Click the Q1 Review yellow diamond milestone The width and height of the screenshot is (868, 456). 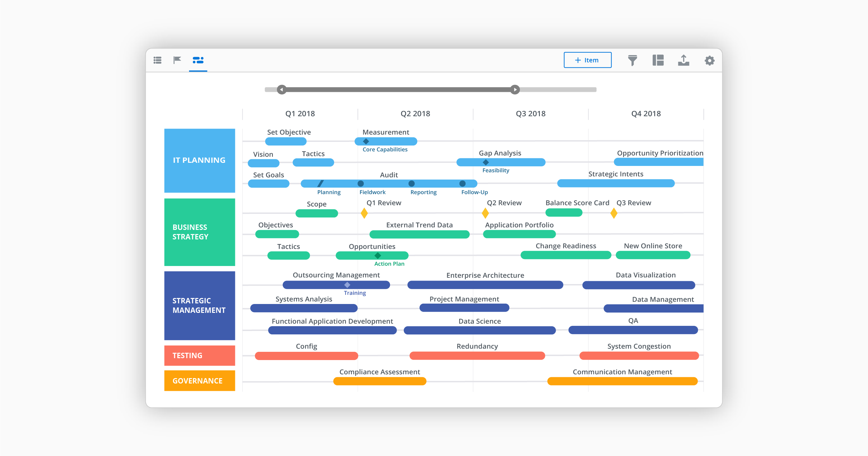364,213
